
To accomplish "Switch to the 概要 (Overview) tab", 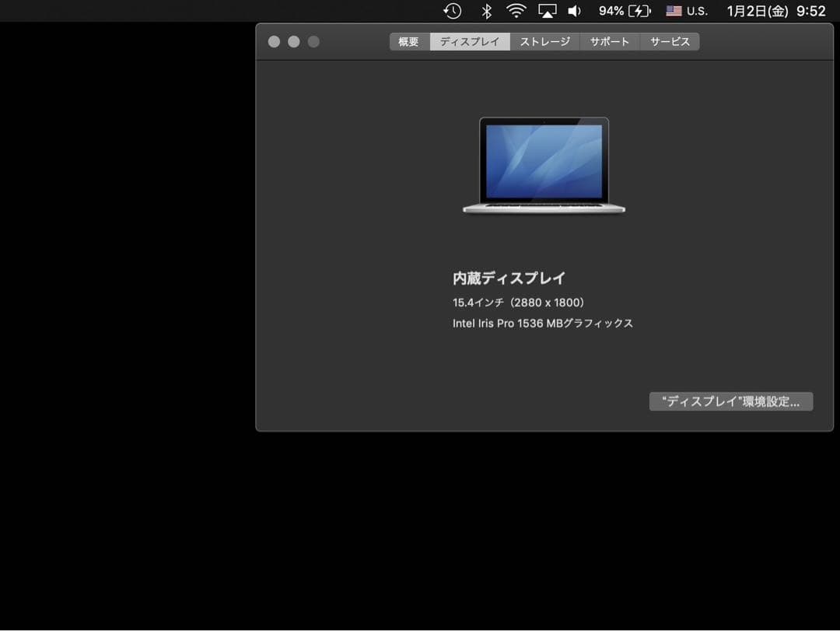I will coord(408,41).
